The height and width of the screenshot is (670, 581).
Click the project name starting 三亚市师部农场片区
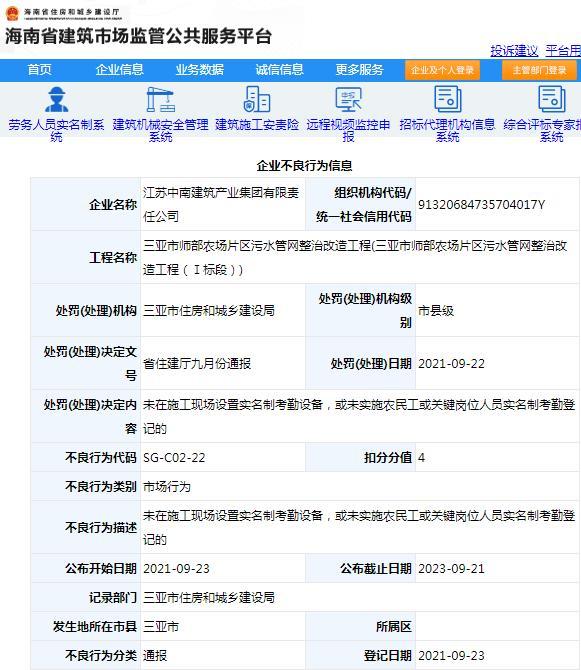click(x=355, y=258)
